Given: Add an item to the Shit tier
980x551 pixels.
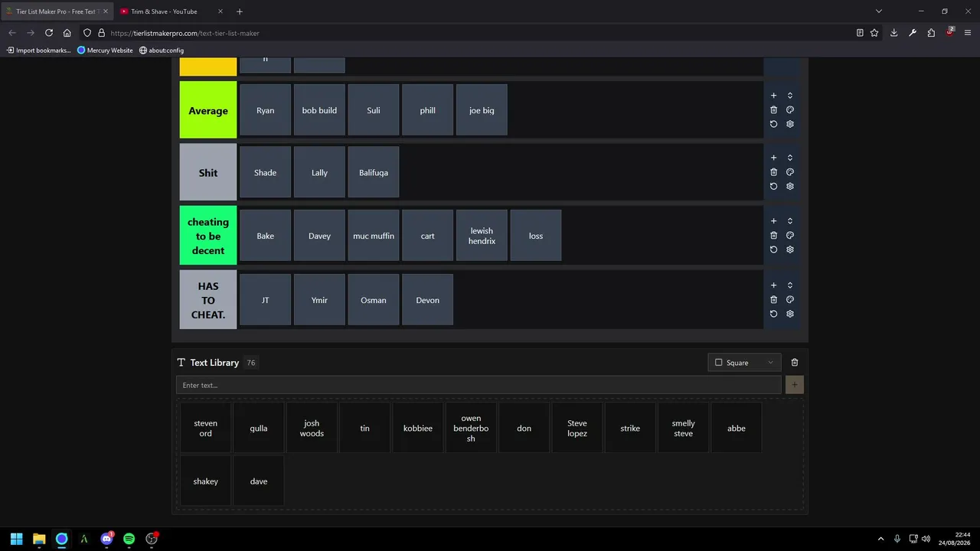Looking at the screenshot, I should pos(773,158).
